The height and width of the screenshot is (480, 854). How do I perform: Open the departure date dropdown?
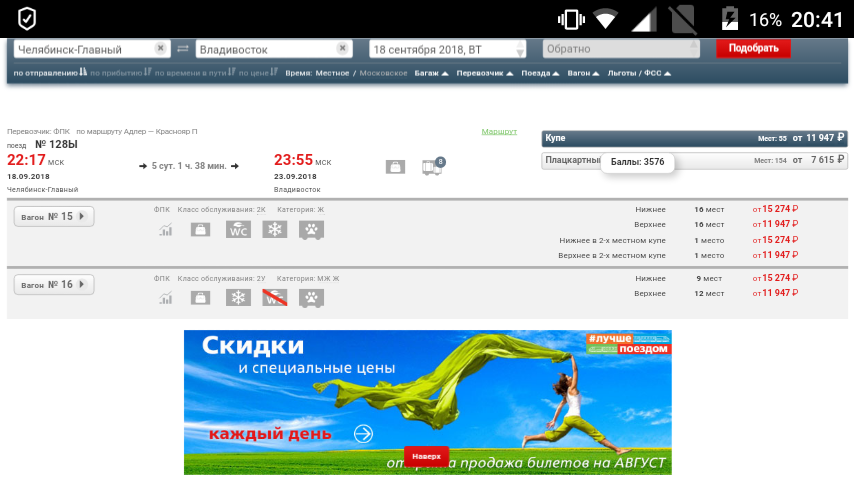pyautogui.click(x=519, y=50)
